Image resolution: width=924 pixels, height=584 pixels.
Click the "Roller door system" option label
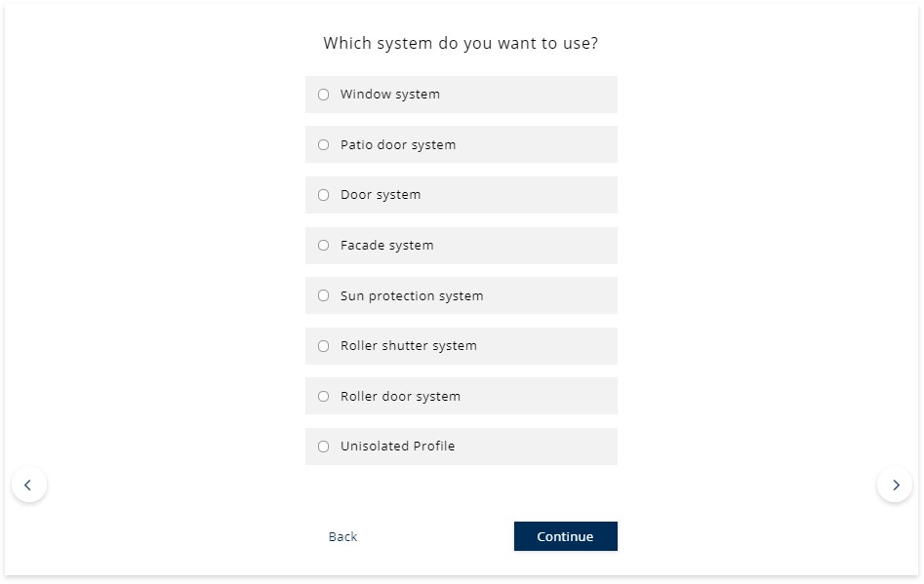click(x=400, y=397)
